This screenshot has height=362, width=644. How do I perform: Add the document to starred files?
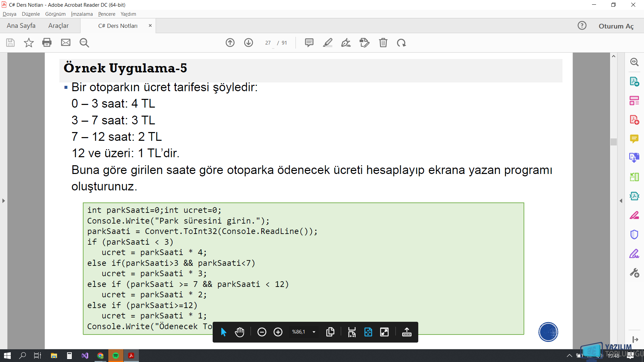pyautogui.click(x=29, y=43)
